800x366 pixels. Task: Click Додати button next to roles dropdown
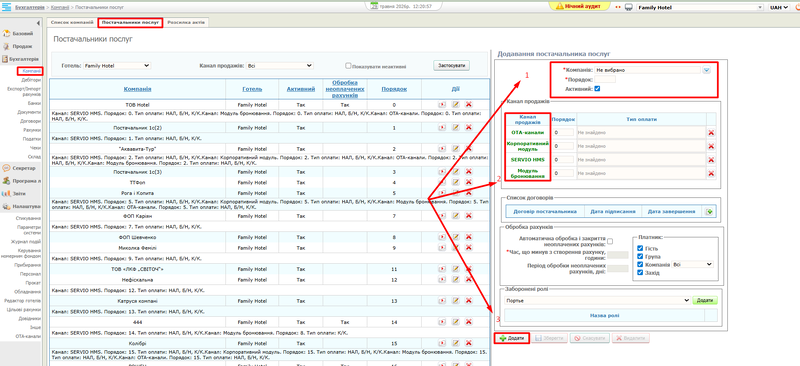(705, 300)
